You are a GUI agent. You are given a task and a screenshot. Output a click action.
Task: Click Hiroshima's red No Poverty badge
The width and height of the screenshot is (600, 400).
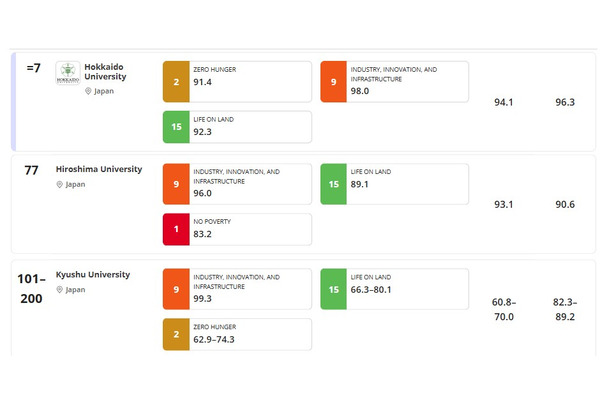coord(176,229)
